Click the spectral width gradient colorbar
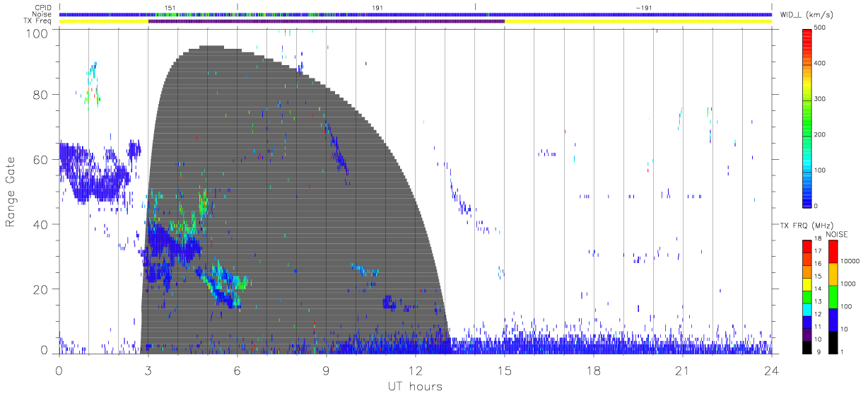868x401 pixels. (807, 117)
